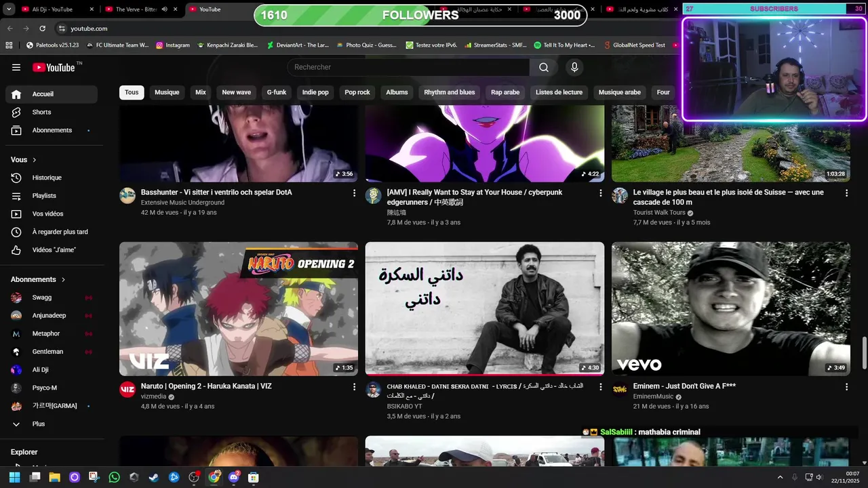Viewport: 868px width, 488px height.
Task: Click the vizmedia channel avatar
Action: click(127, 390)
